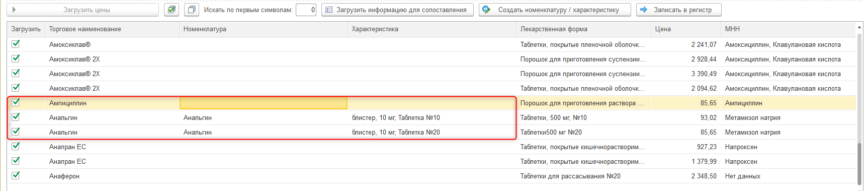The image size is (868, 191).
Task: Select the highlighted Номенклатура cell of Ампициллин
Action: coord(264,103)
